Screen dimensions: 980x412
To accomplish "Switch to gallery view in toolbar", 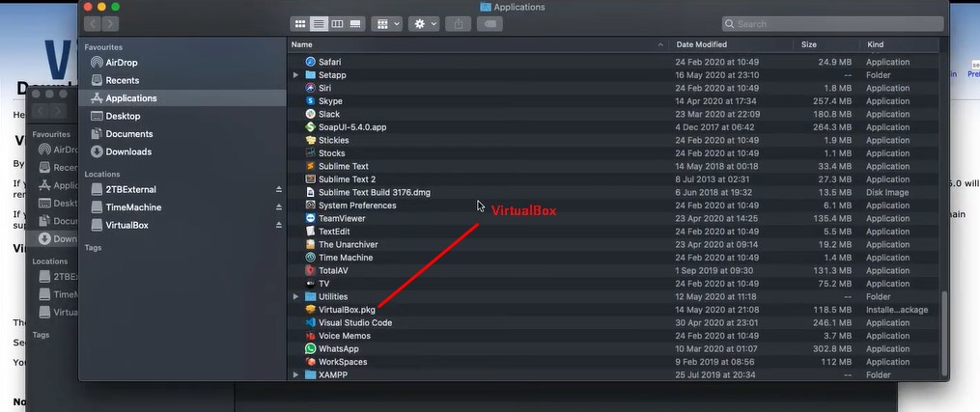I will pos(355,24).
